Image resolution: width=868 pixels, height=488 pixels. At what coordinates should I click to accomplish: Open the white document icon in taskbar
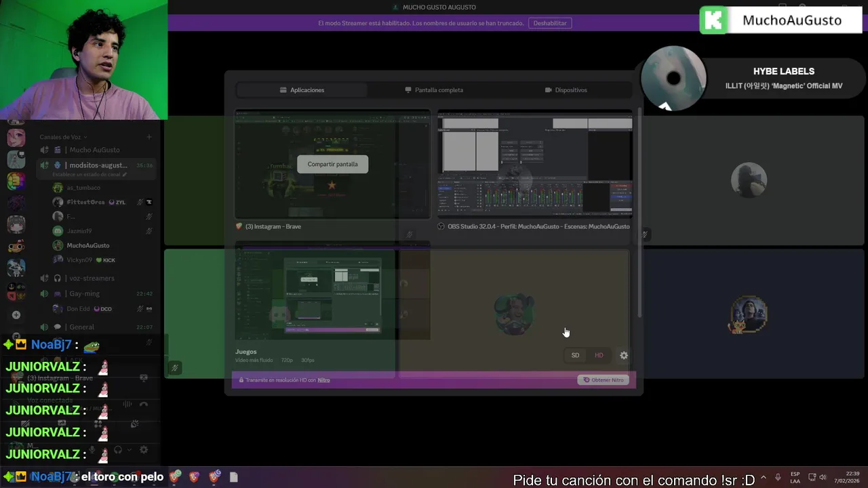(233, 476)
